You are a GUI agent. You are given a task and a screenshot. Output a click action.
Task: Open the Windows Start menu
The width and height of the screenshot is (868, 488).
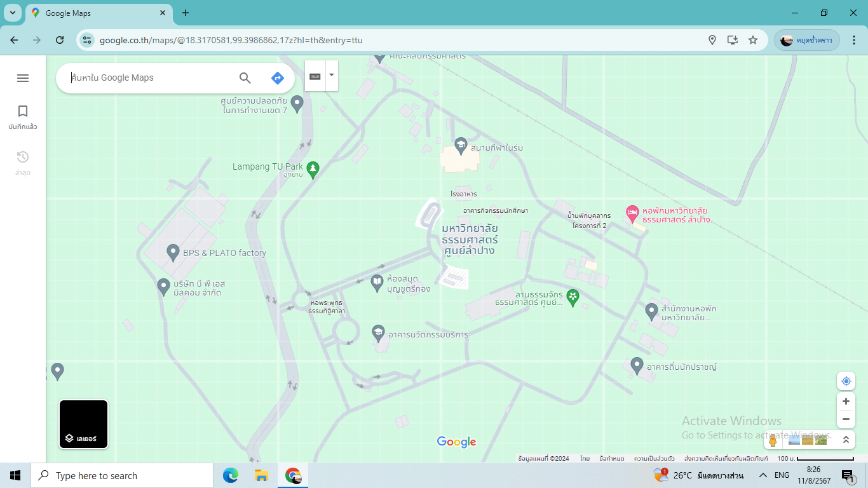coord(15,475)
